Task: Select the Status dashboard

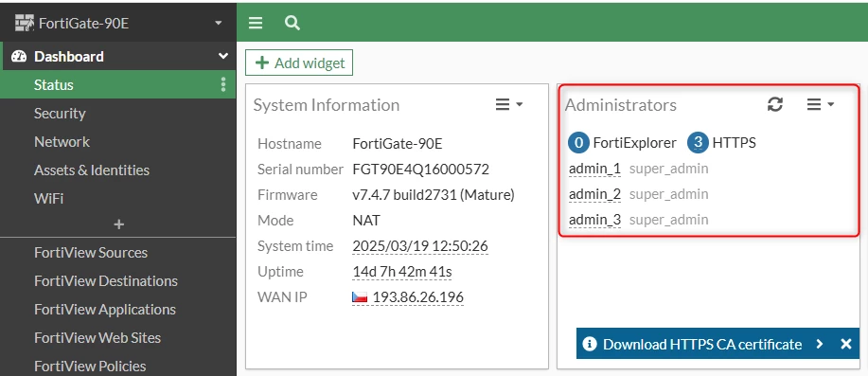Action: (x=117, y=84)
